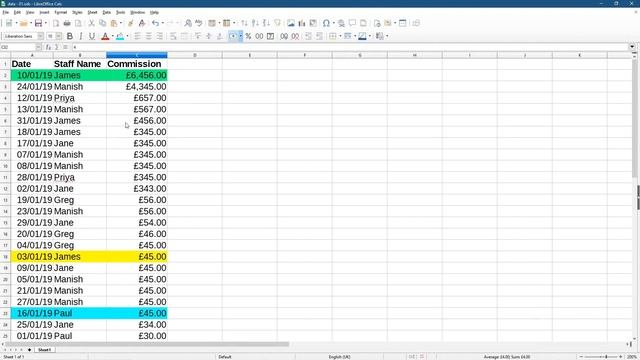Open the Sheet menu

click(92, 13)
